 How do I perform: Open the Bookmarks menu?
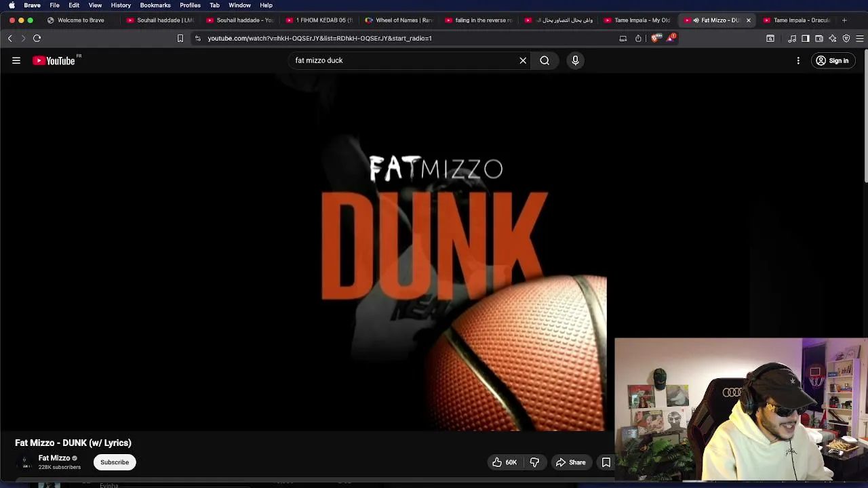click(x=155, y=5)
